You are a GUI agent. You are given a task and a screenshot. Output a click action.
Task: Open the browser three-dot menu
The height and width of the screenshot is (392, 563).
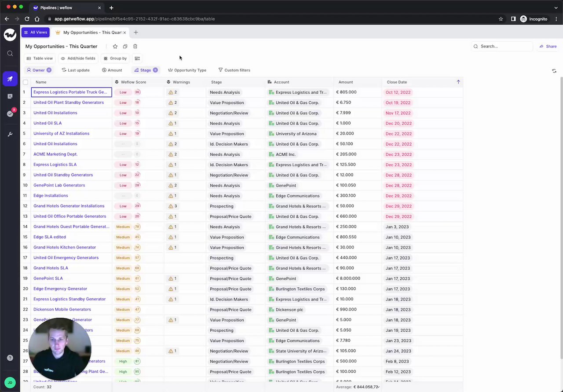556,19
